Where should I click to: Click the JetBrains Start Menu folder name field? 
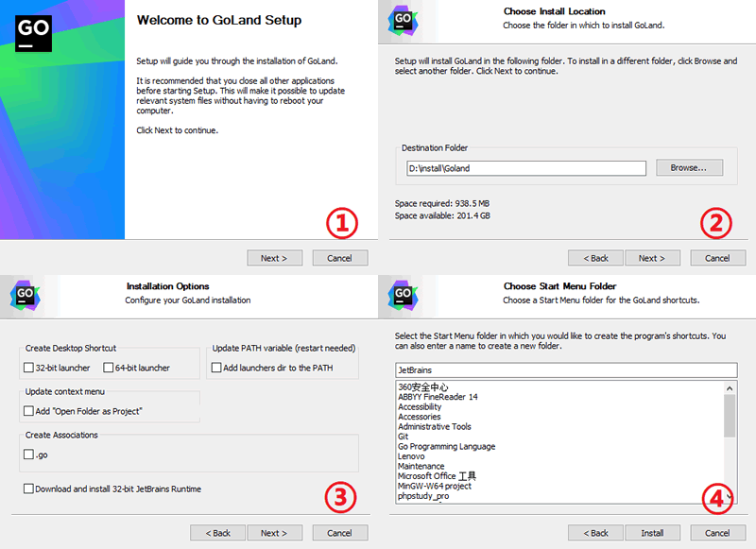pos(566,370)
